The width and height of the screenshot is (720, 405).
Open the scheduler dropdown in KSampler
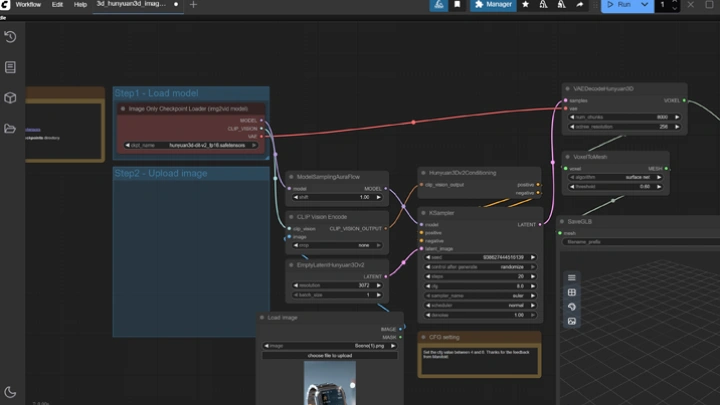click(480, 305)
